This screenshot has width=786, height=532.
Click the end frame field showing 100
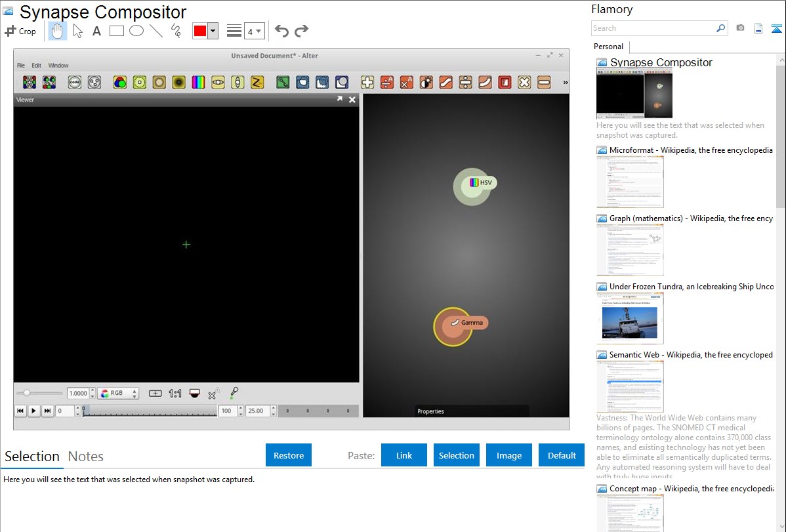tap(228, 411)
